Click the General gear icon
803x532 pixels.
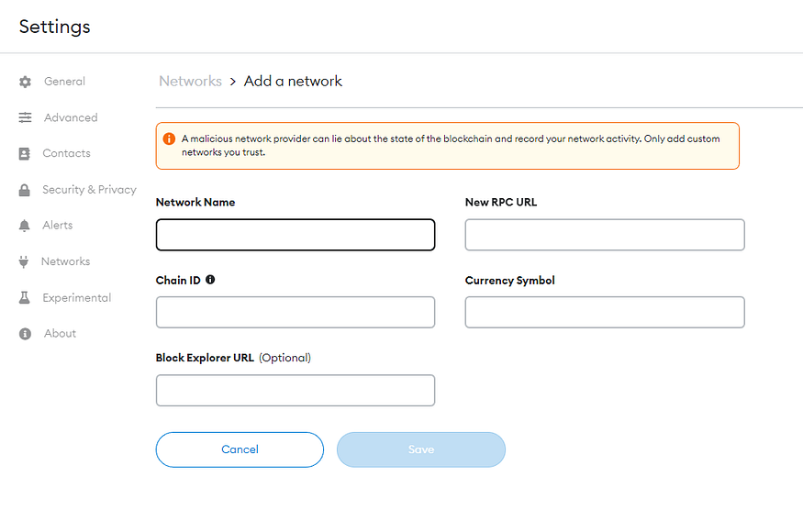pos(25,82)
